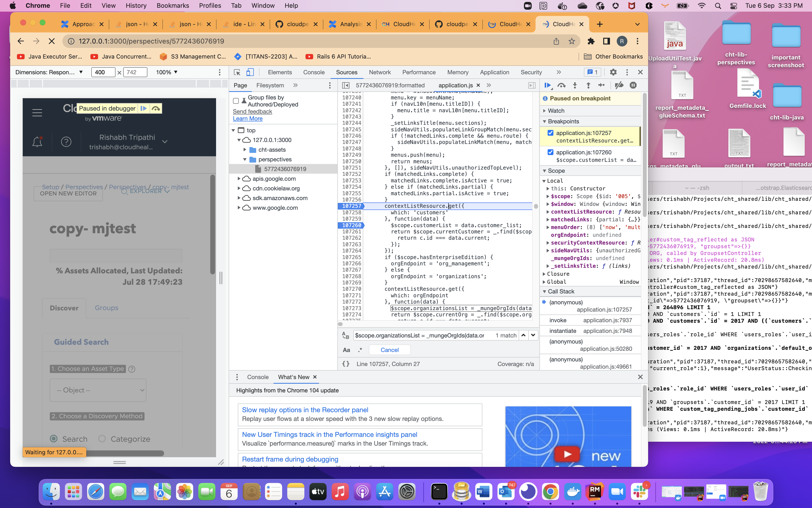Resume from Paused in debugger overlay
The width and height of the screenshot is (812, 508).
(143, 108)
